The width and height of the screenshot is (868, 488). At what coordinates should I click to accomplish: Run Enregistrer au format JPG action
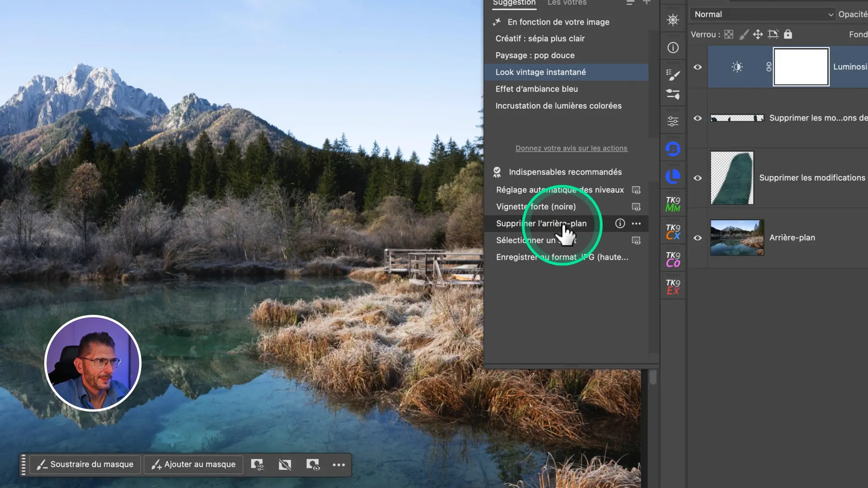click(562, 257)
